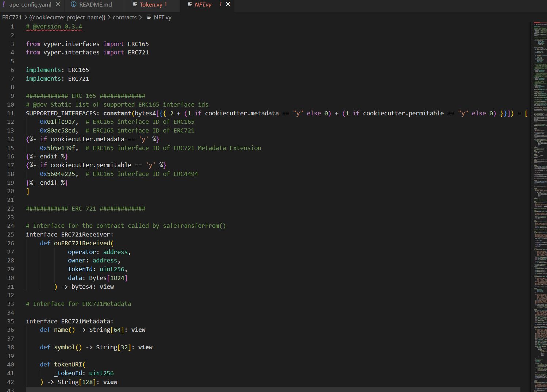This screenshot has width=547, height=392.
Task: Click the safeTransferFrom() comment on line 24
Action: click(x=126, y=226)
